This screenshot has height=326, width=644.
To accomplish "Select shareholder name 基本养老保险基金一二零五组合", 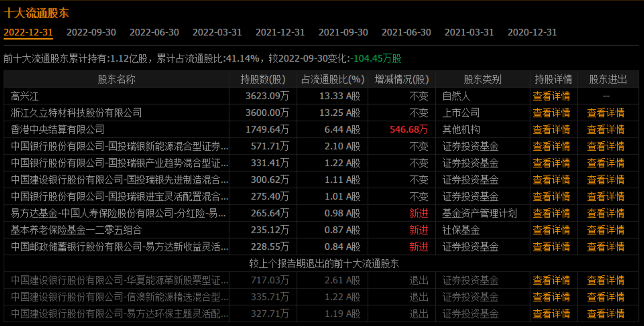I will (x=76, y=230).
